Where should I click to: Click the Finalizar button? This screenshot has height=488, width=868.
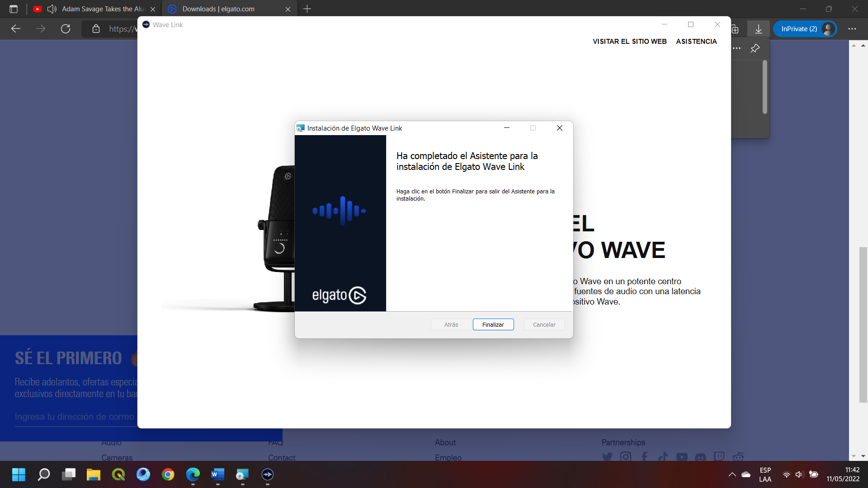493,324
